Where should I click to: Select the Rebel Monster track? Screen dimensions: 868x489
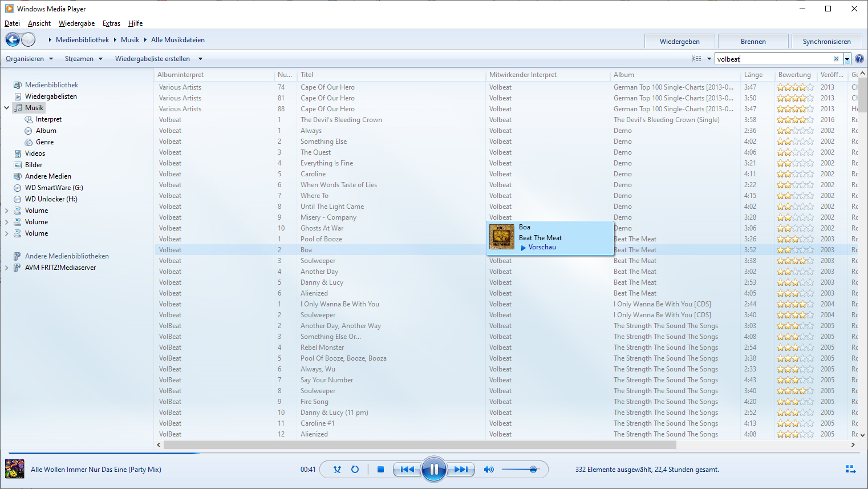(322, 347)
